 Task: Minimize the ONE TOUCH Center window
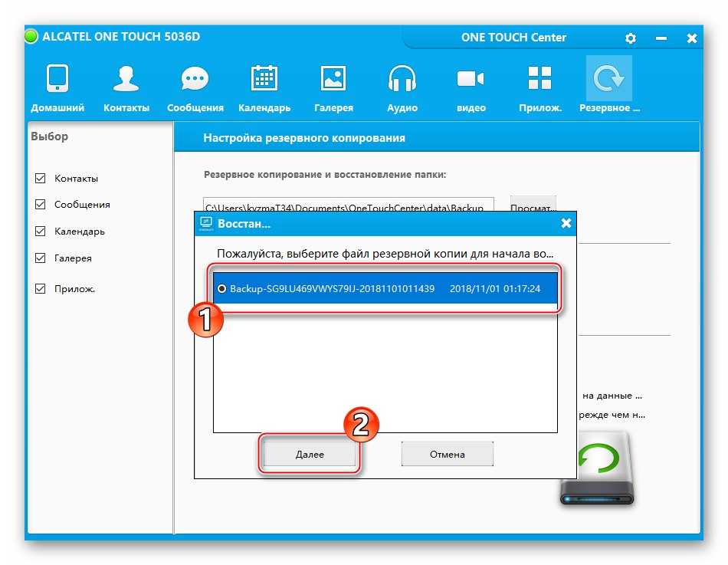[661, 38]
